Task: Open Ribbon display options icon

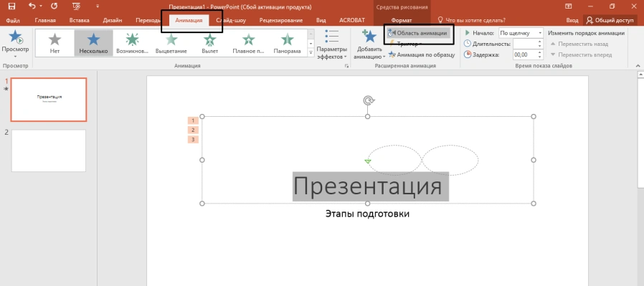Action: coord(569,6)
